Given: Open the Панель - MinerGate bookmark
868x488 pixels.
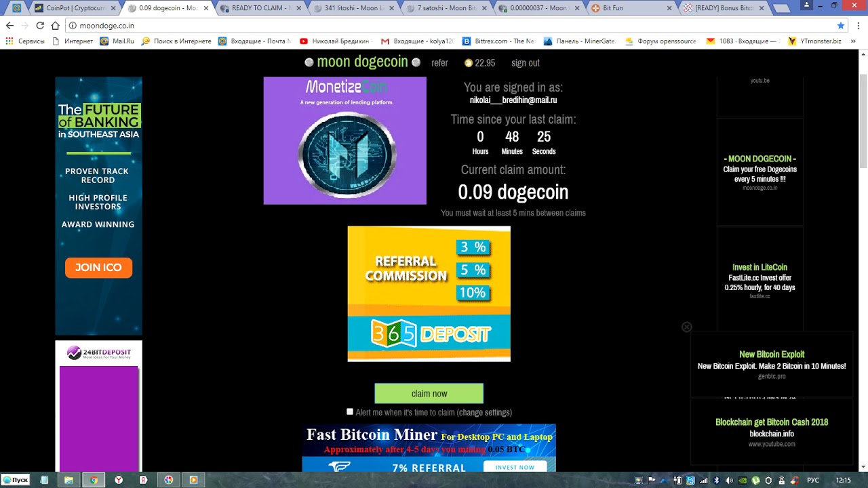Looking at the screenshot, I should coord(580,41).
